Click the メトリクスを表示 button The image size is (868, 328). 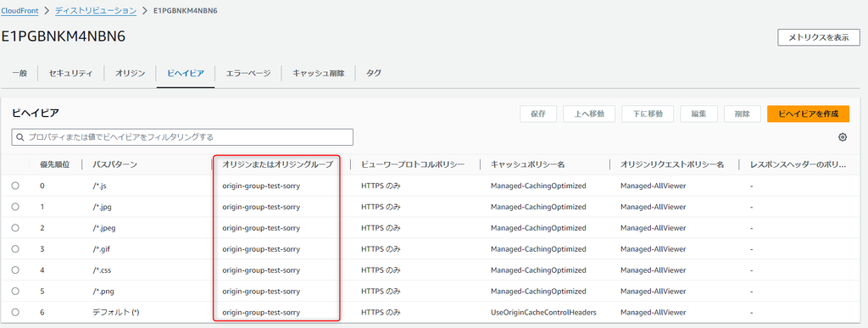pos(819,37)
